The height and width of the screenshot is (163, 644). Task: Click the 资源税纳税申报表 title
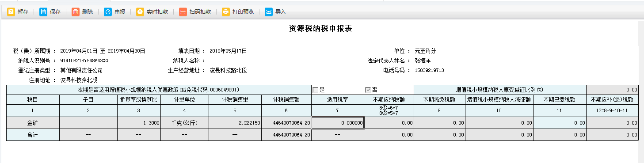[x=320, y=29]
